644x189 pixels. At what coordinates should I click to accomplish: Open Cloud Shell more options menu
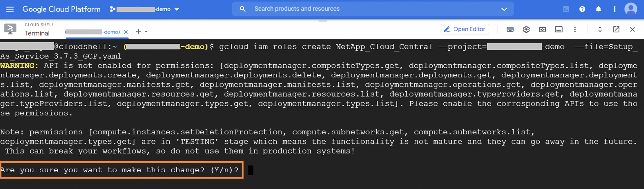click(x=575, y=30)
